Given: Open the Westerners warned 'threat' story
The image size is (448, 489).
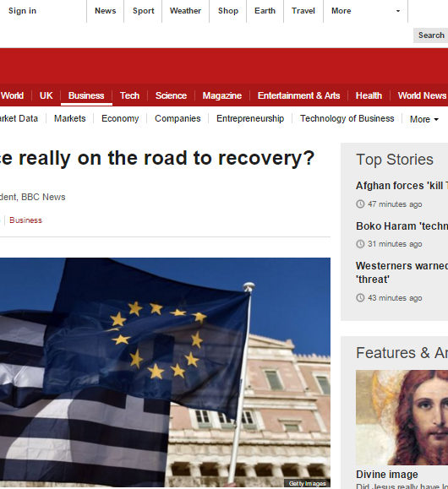Looking at the screenshot, I should tap(402, 273).
